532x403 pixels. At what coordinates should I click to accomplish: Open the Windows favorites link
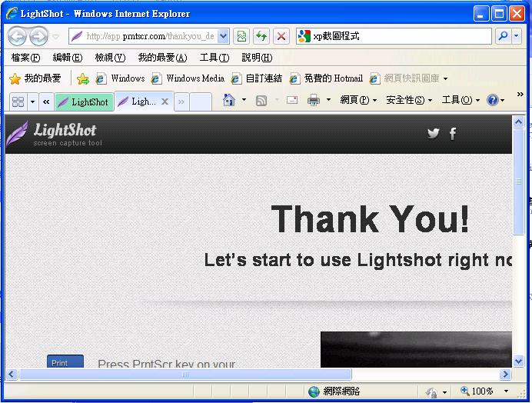pos(120,78)
